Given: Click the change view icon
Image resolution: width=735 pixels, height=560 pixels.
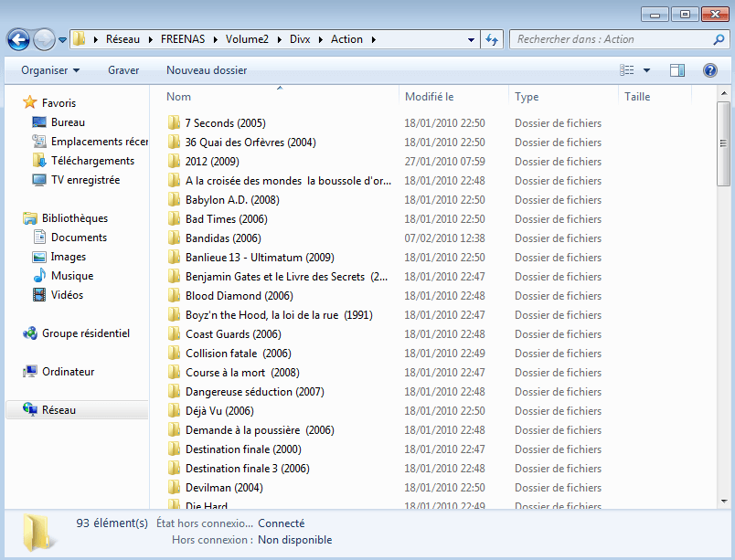Looking at the screenshot, I should (x=627, y=70).
